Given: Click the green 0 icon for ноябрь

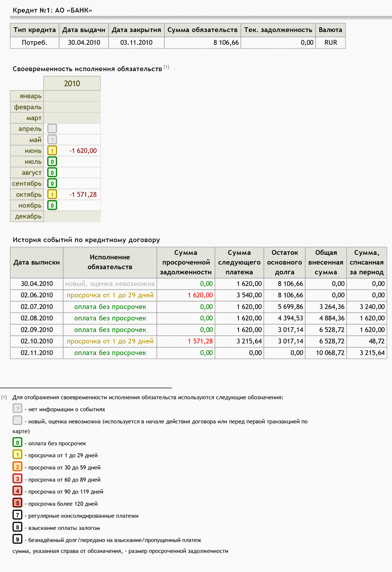Looking at the screenshot, I should click(52, 205).
